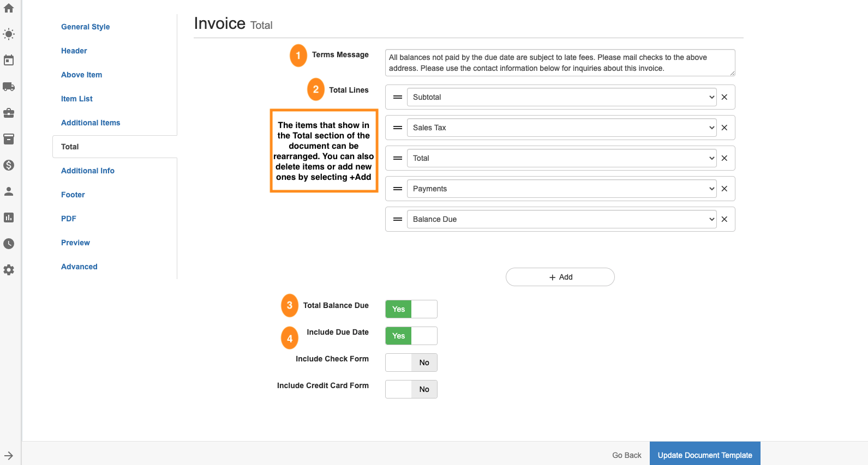
Task: Enable the Include Check Form switch
Action: coord(411,363)
